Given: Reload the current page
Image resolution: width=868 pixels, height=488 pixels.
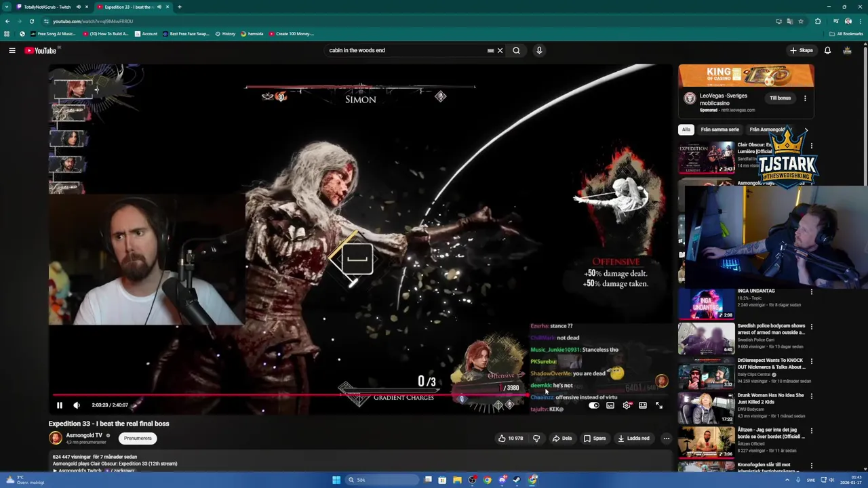Looking at the screenshot, I should [x=31, y=21].
